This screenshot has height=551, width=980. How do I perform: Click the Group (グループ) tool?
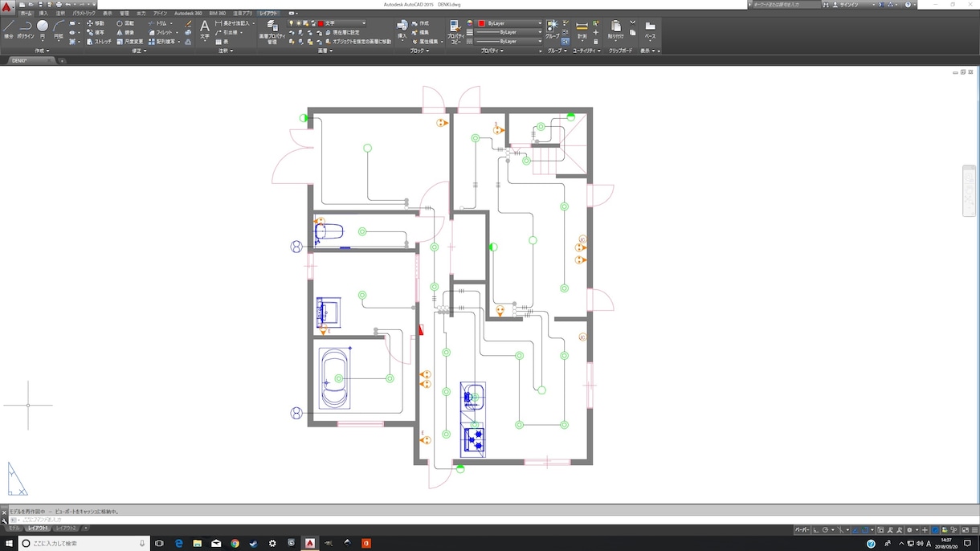pyautogui.click(x=553, y=30)
